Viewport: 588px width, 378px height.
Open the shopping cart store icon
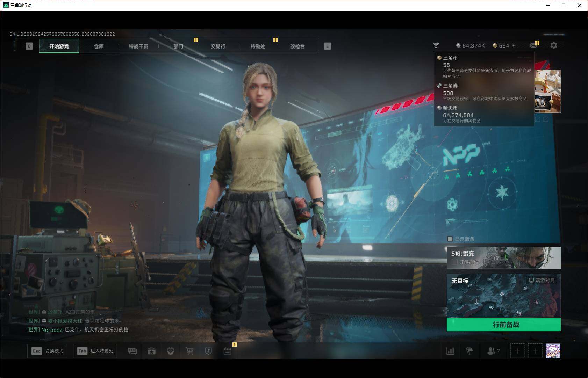click(x=189, y=351)
